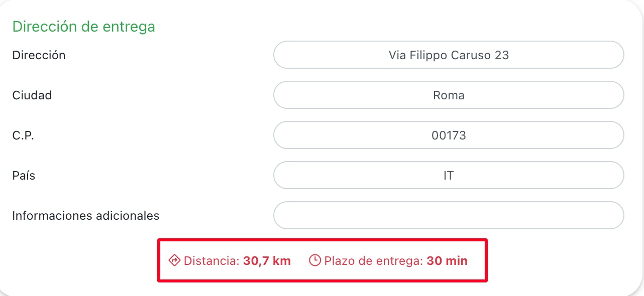Click the 'Dirección de entrega' green heading
Image resolution: width=644 pixels, height=296 pixels.
(83, 27)
